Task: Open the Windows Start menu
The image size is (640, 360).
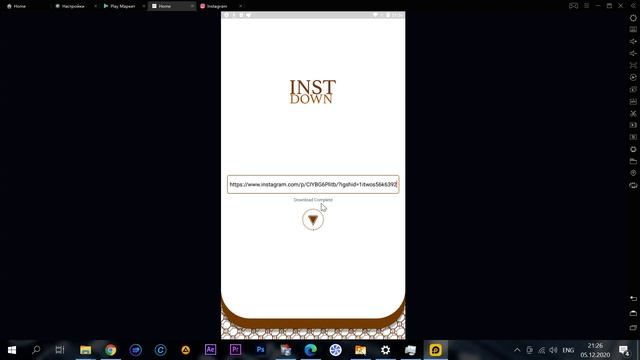Action: (x=12, y=350)
